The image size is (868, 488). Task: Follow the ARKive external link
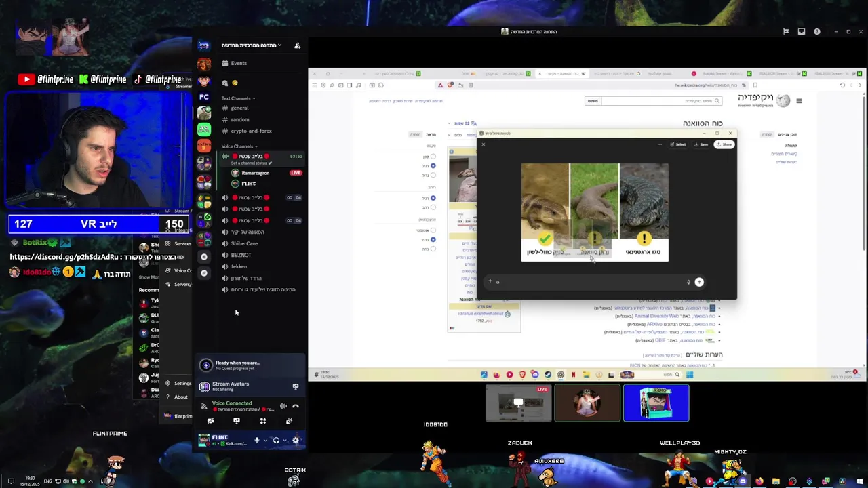click(654, 324)
